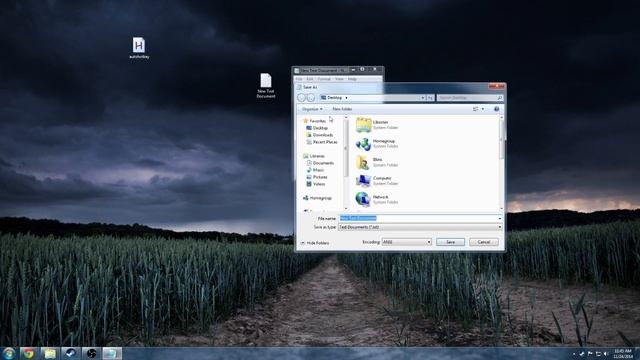Open Windows Explorer from the taskbar

click(50, 353)
